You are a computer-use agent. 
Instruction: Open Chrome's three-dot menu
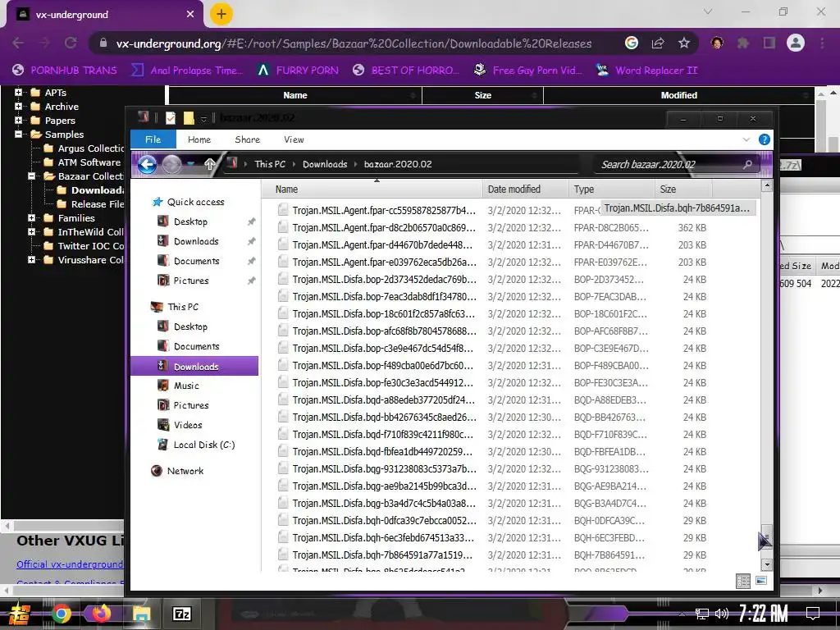pyautogui.click(x=822, y=43)
